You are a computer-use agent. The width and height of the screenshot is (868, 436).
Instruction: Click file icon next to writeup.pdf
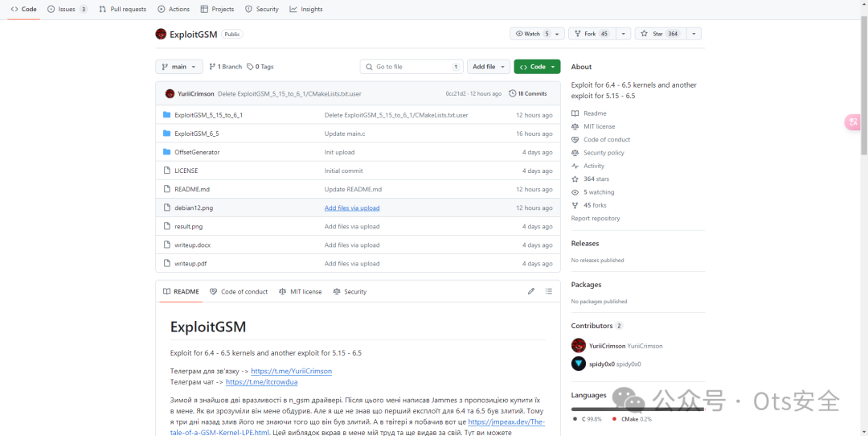click(x=166, y=264)
